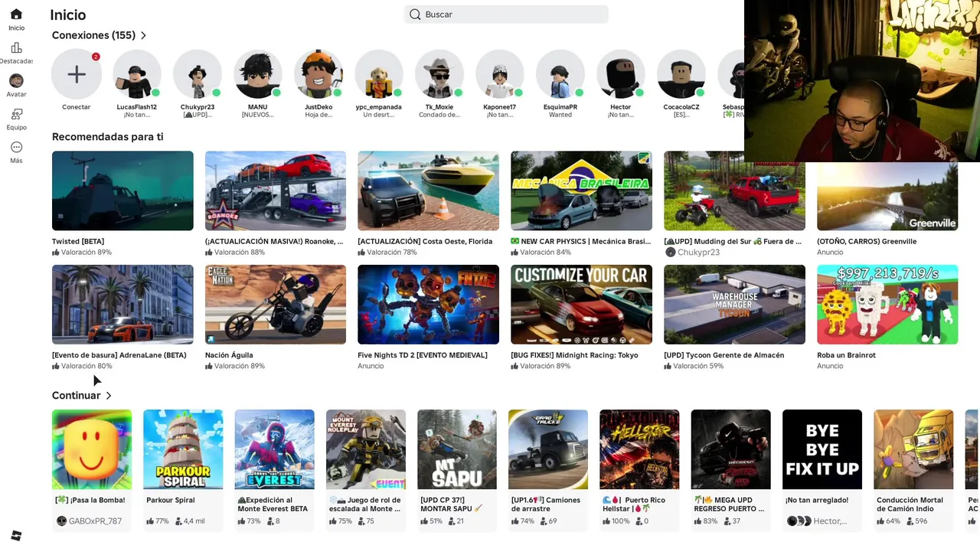
Task: Open Warehouse Manager Tycoon thumbnail
Action: click(734, 305)
